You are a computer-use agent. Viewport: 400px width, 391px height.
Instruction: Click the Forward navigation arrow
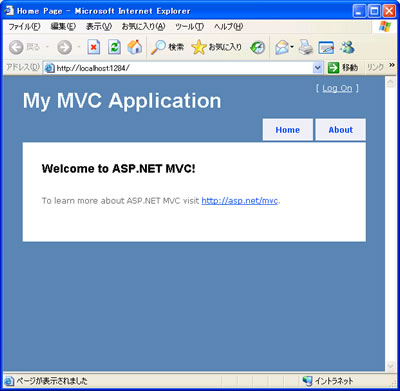tap(64, 47)
